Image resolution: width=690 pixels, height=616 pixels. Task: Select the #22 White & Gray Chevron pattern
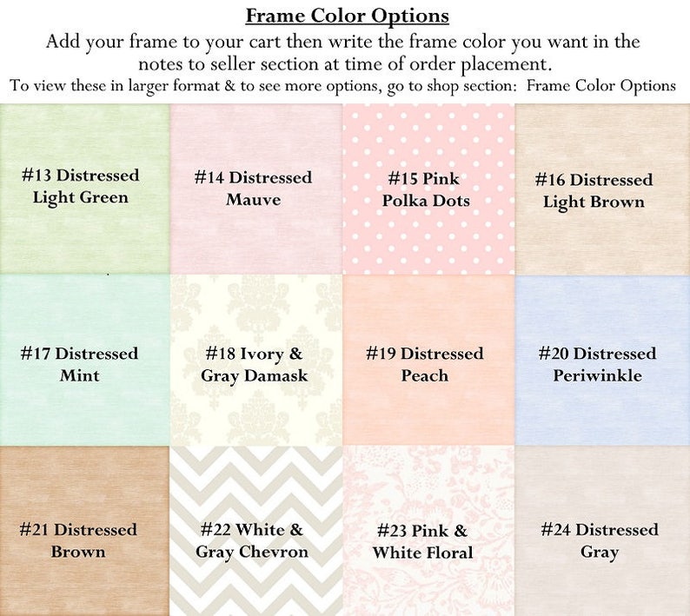(x=256, y=531)
